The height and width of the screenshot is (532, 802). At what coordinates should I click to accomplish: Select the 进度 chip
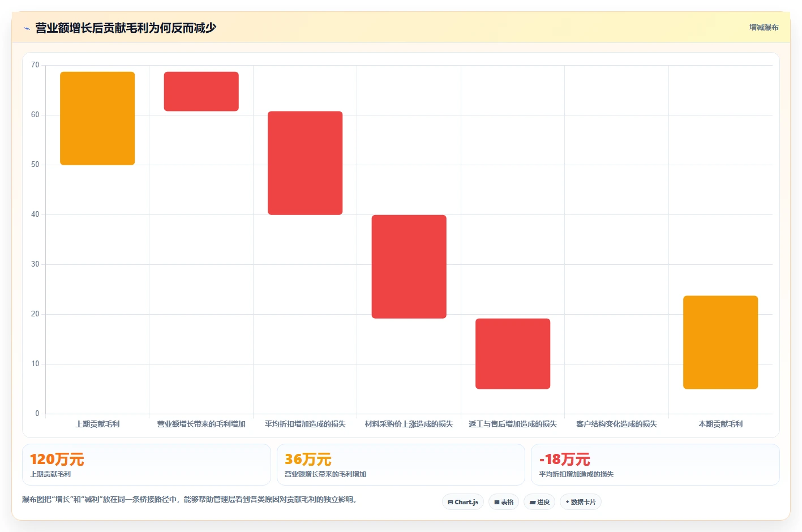coord(539,502)
